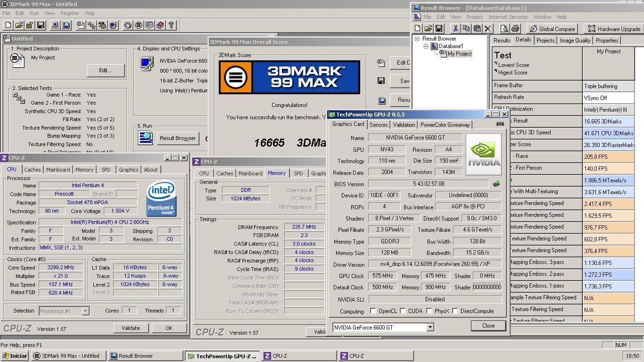Click the checkmarks test selection icon in 3DMark toolbar
Viewport: 644px width, 362px height.
coord(91,25)
